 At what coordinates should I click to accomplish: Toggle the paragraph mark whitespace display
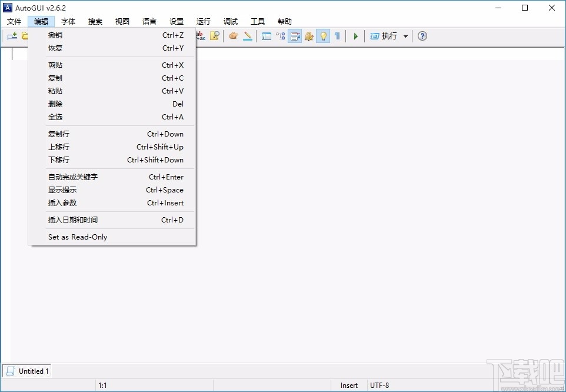click(337, 36)
